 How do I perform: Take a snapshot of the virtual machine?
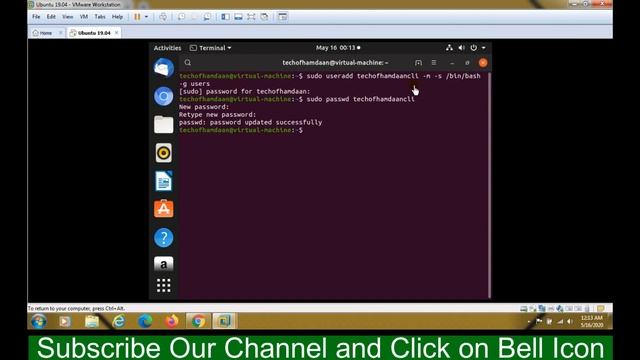pos(181,17)
